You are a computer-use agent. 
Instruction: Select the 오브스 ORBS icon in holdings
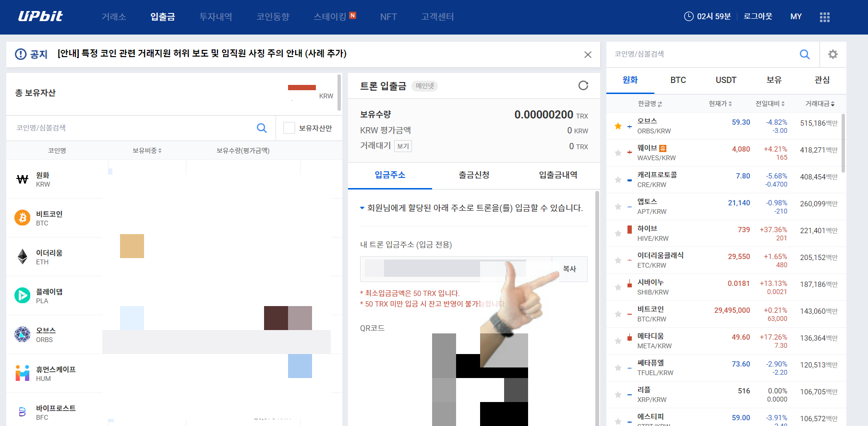(22, 334)
